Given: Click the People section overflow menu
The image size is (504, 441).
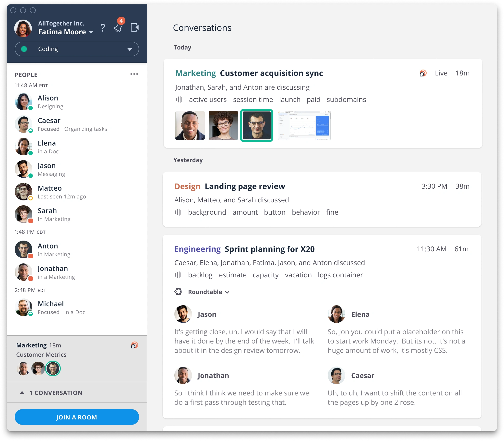Looking at the screenshot, I should [134, 74].
